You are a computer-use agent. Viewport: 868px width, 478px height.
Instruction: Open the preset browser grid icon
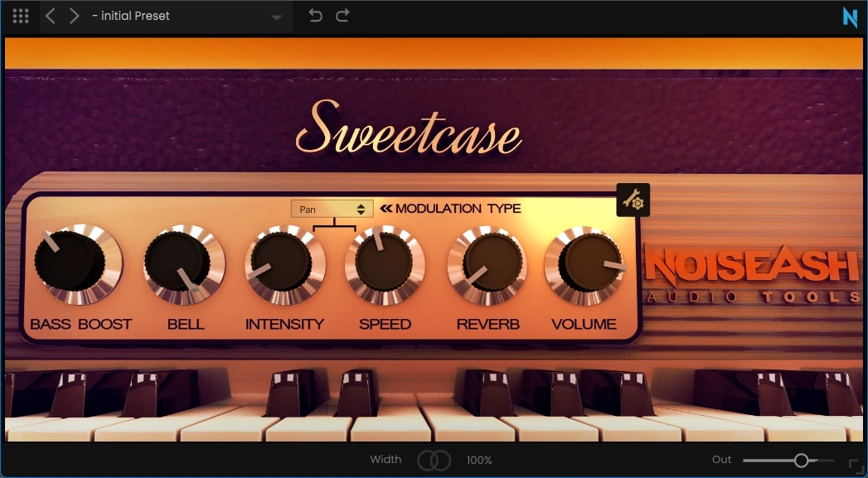tap(21, 16)
